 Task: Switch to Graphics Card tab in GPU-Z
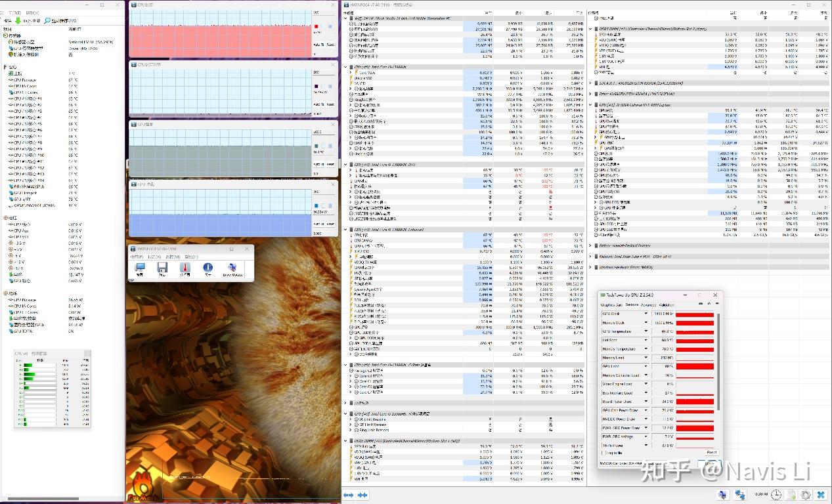point(612,304)
